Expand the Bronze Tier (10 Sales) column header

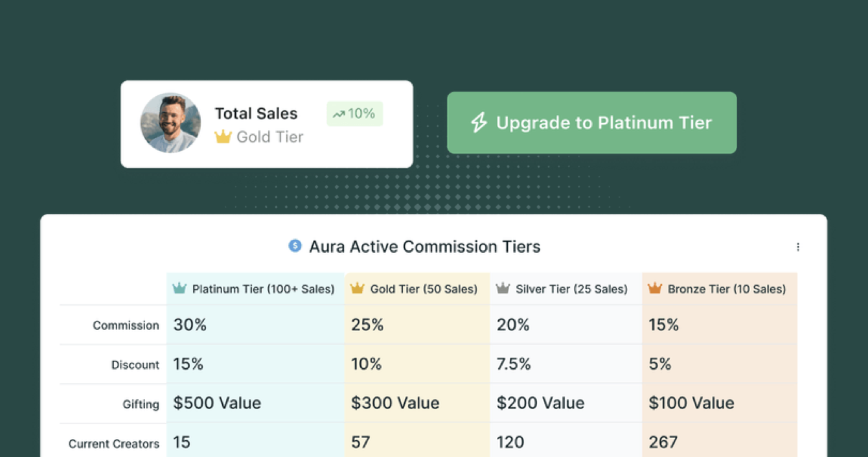pos(719,288)
